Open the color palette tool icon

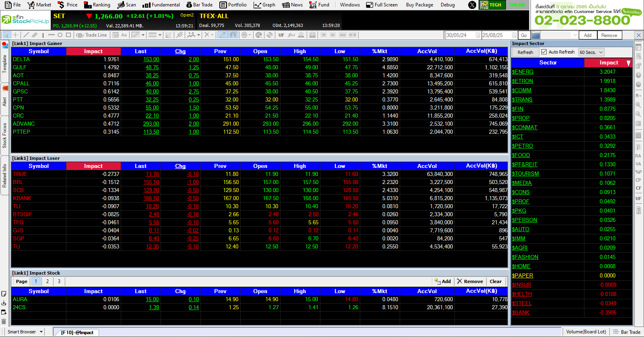click(x=259, y=35)
